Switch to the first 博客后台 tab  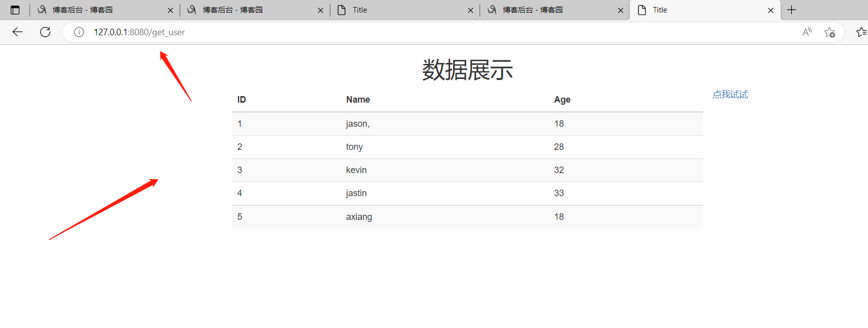83,10
